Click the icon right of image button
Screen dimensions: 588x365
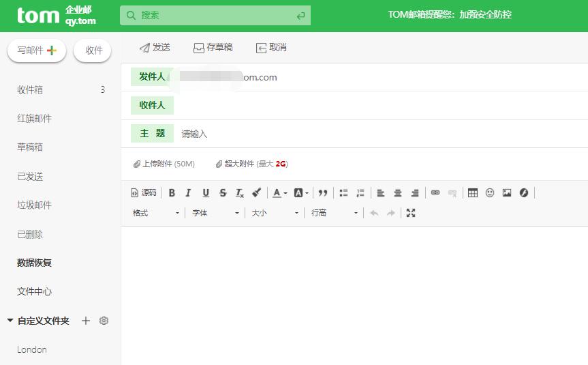coord(524,192)
